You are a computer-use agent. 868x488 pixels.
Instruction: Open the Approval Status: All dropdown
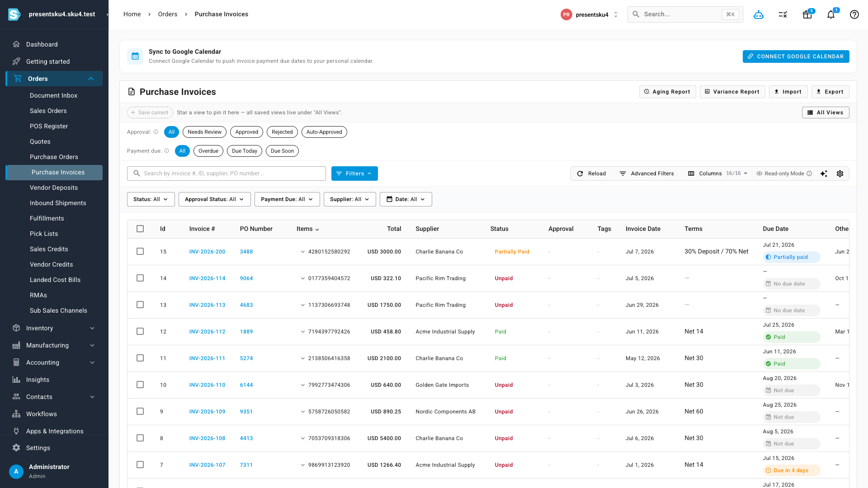215,199
